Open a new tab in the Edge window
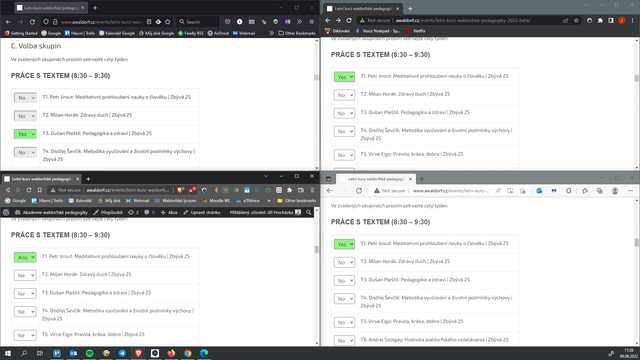This screenshot has width=640, height=360. coord(422,179)
